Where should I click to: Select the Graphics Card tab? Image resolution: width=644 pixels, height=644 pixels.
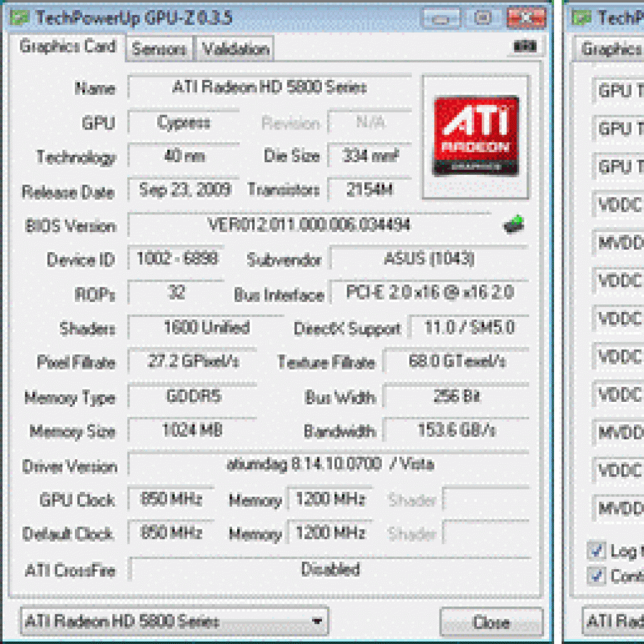[67, 47]
